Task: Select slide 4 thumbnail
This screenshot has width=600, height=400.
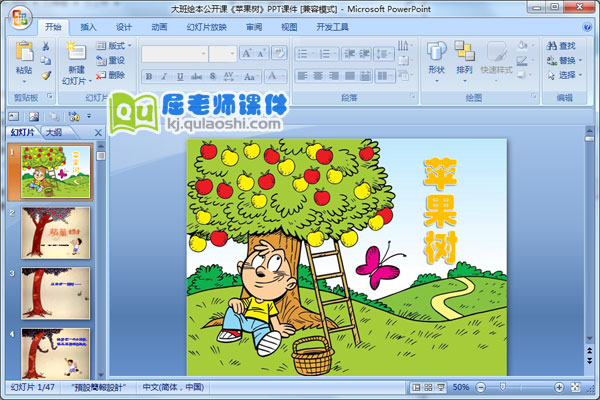Action: click(x=56, y=354)
